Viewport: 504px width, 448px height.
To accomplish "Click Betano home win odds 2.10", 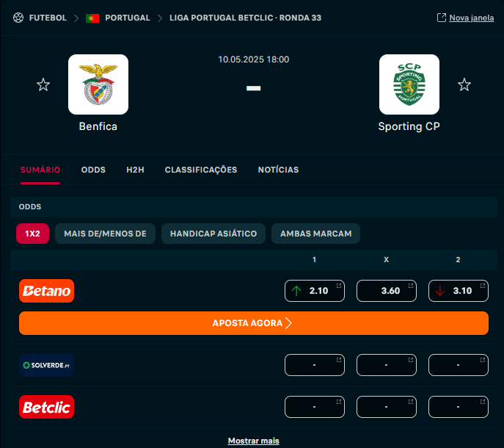I will click(315, 291).
